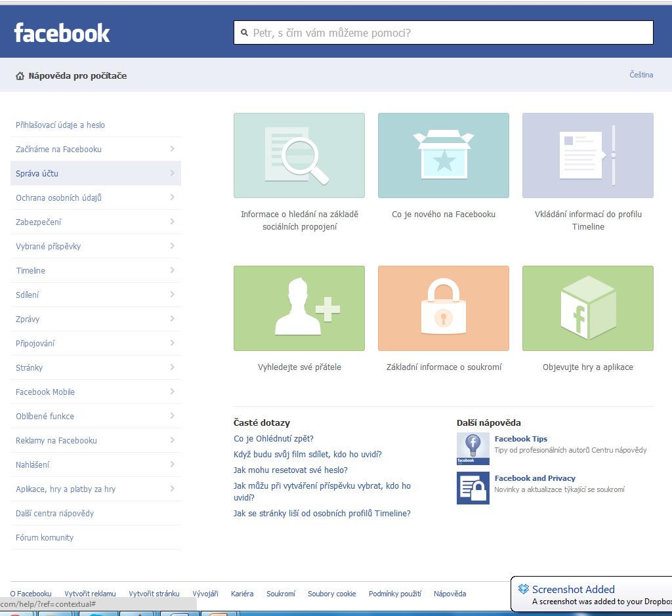
Task: Open Když budu svůj film sdílet question
Action: [308, 455]
